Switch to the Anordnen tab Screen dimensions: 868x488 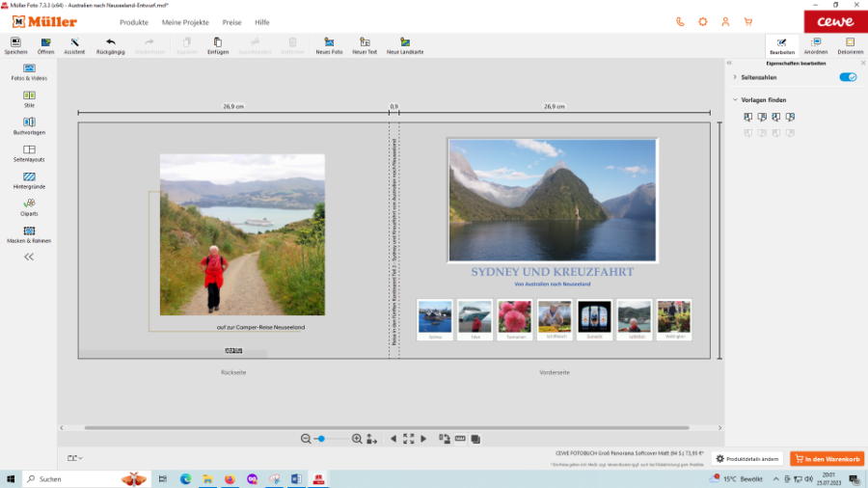tap(816, 45)
